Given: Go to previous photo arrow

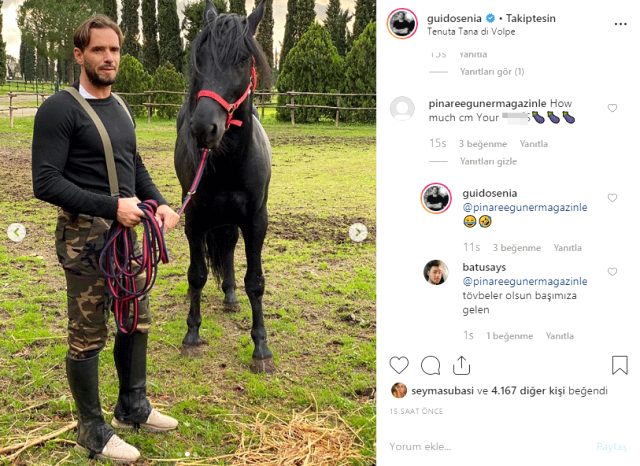Looking at the screenshot, I should point(16,233).
